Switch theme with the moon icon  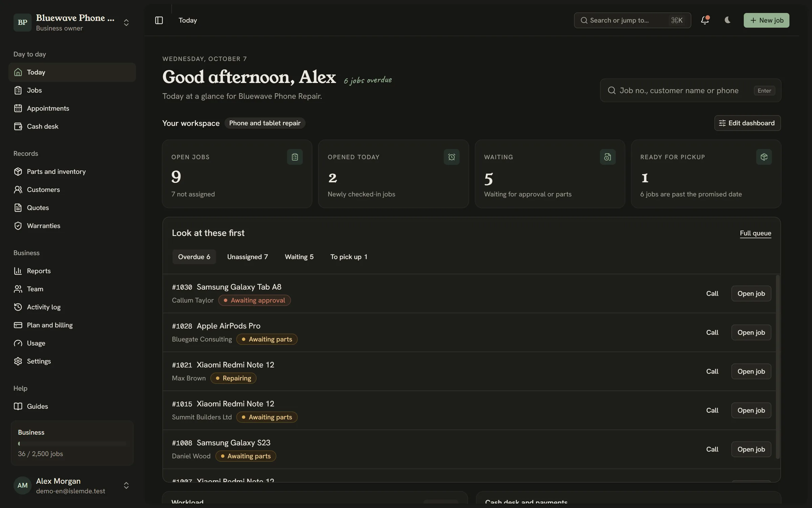pos(727,20)
